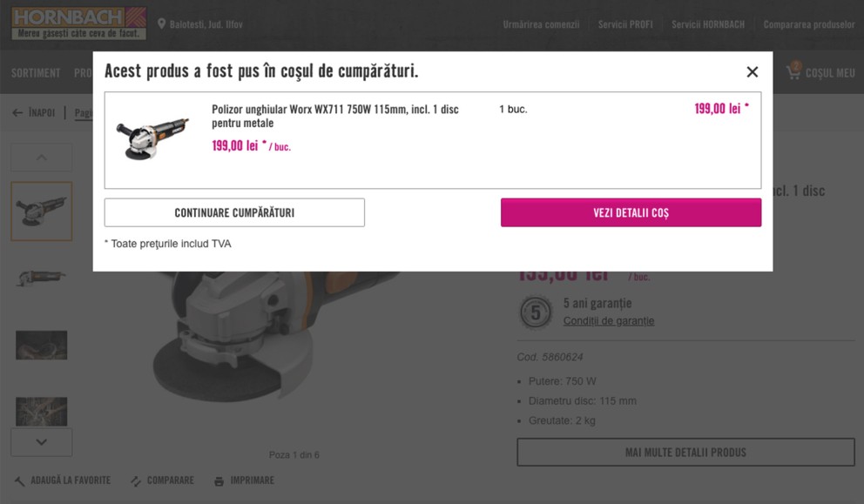Click the add to favorites icon

(19, 480)
